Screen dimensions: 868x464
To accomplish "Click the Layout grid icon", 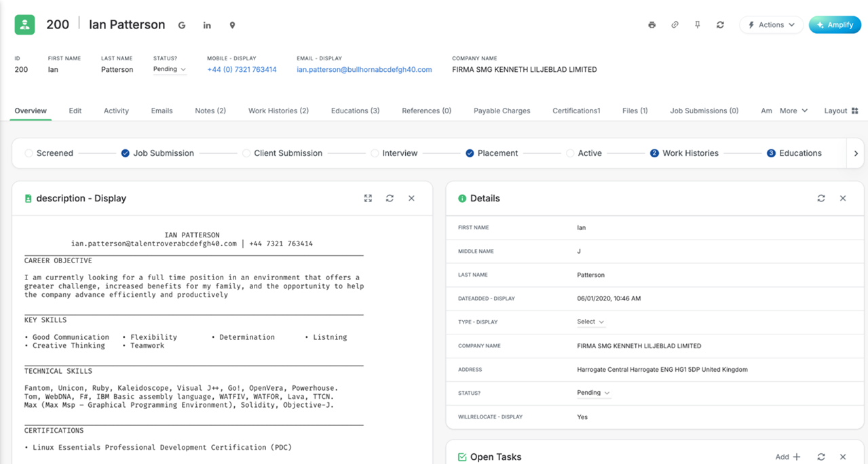I will click(x=854, y=111).
